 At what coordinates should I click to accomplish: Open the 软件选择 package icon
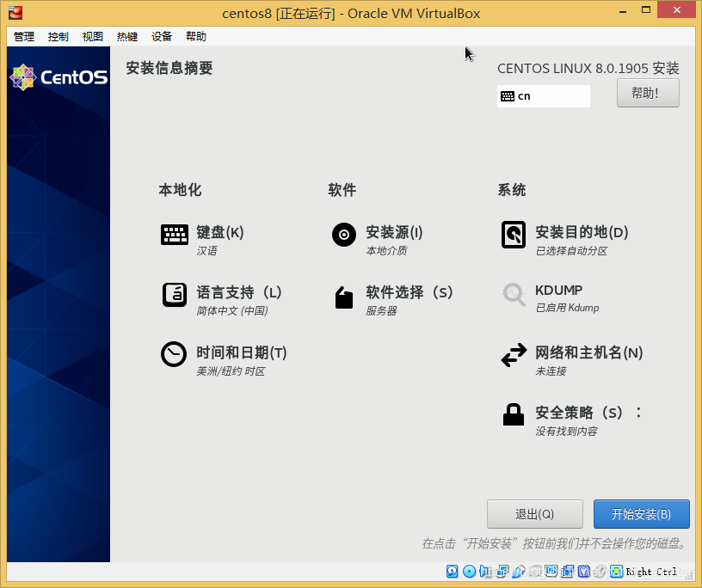[344, 297]
